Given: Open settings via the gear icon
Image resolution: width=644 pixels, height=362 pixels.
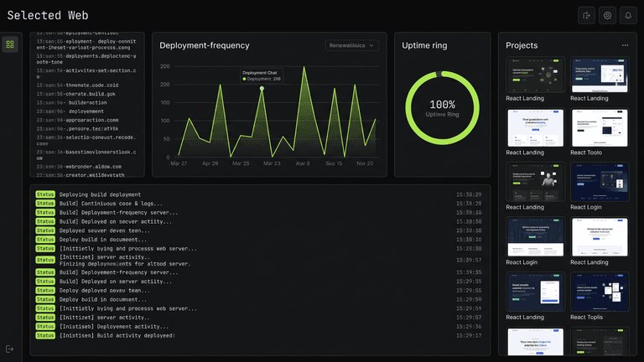Looking at the screenshot, I should point(607,16).
